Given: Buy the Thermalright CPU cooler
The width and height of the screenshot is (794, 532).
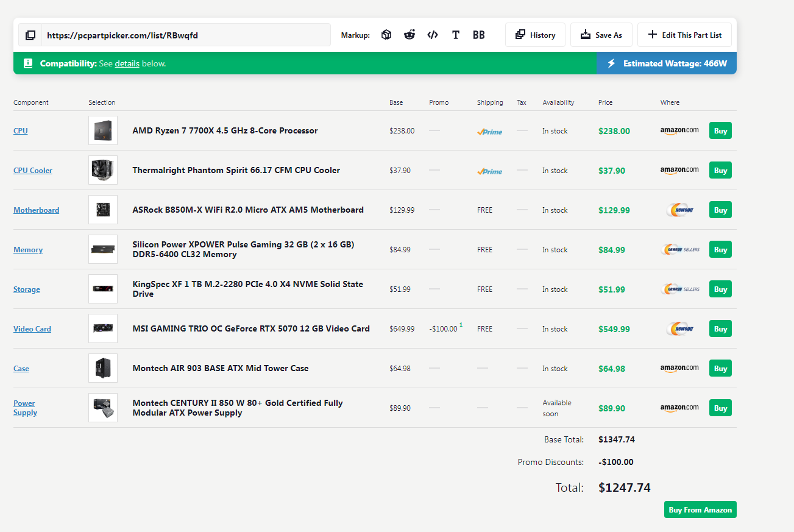Looking at the screenshot, I should [720, 170].
